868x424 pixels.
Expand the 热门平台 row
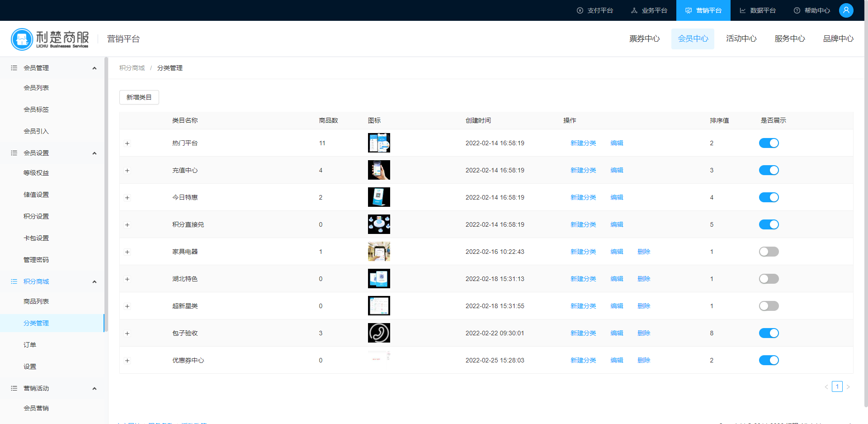tap(127, 143)
